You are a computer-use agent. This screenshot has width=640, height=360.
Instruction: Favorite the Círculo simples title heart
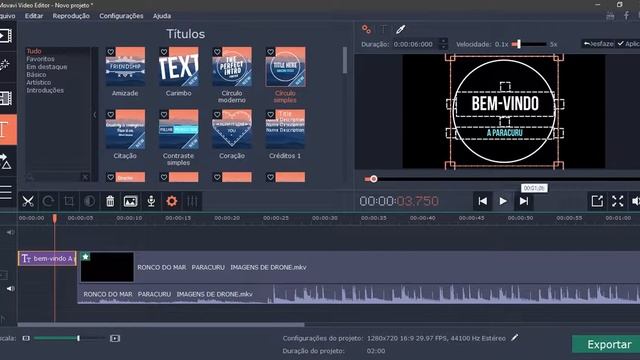coord(271,52)
